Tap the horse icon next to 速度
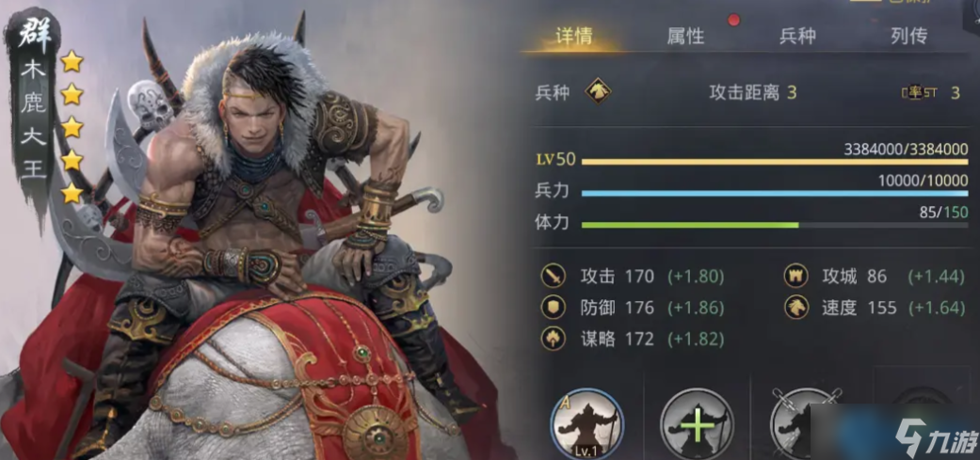 796,308
